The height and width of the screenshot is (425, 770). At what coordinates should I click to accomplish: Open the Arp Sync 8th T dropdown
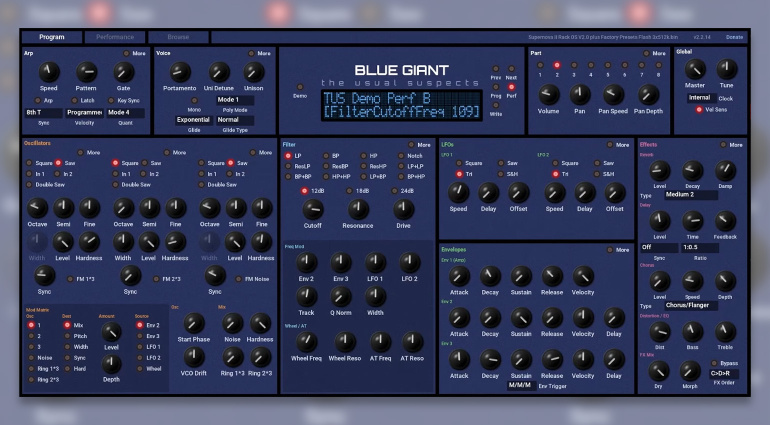coord(44,113)
